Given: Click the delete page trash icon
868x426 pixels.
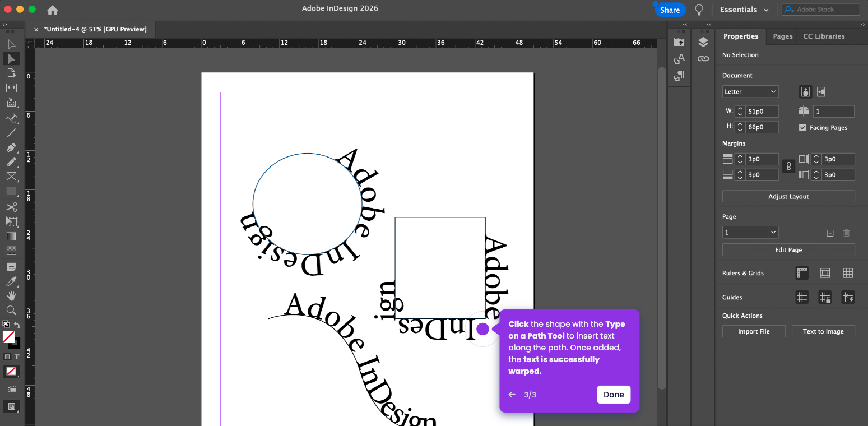Looking at the screenshot, I should (x=847, y=233).
